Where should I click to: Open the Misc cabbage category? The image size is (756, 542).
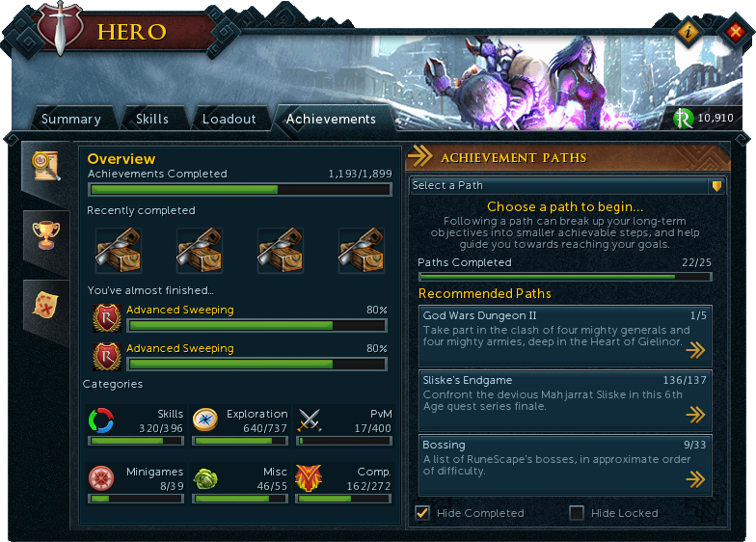point(205,478)
